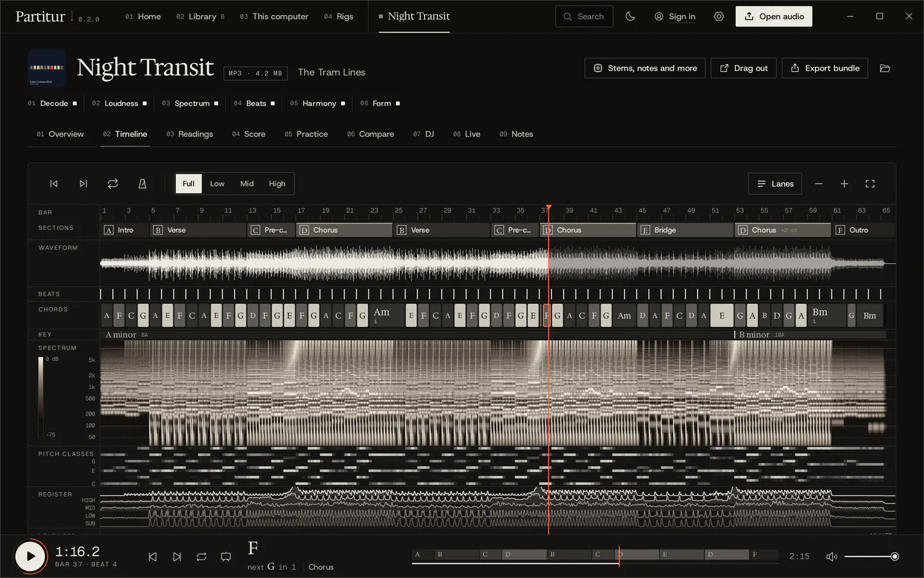Viewport: 924px width, 578px height.
Task: Switch to Score tab
Action: (248, 134)
